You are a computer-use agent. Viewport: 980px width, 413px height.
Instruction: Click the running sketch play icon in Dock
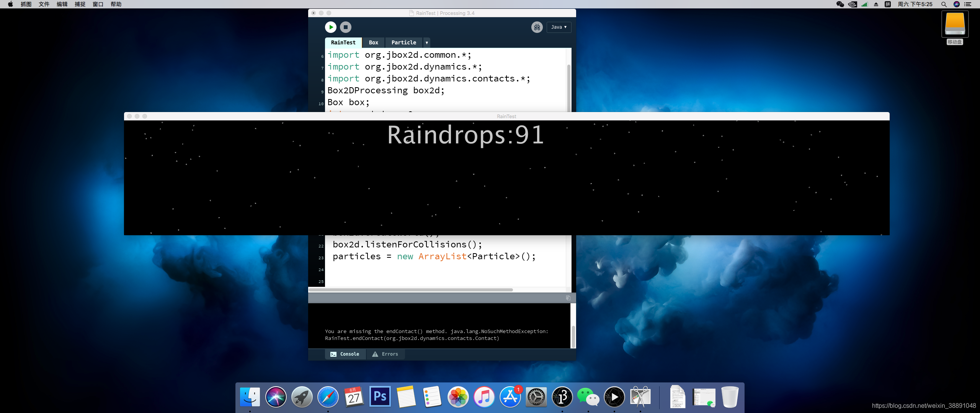pos(614,397)
